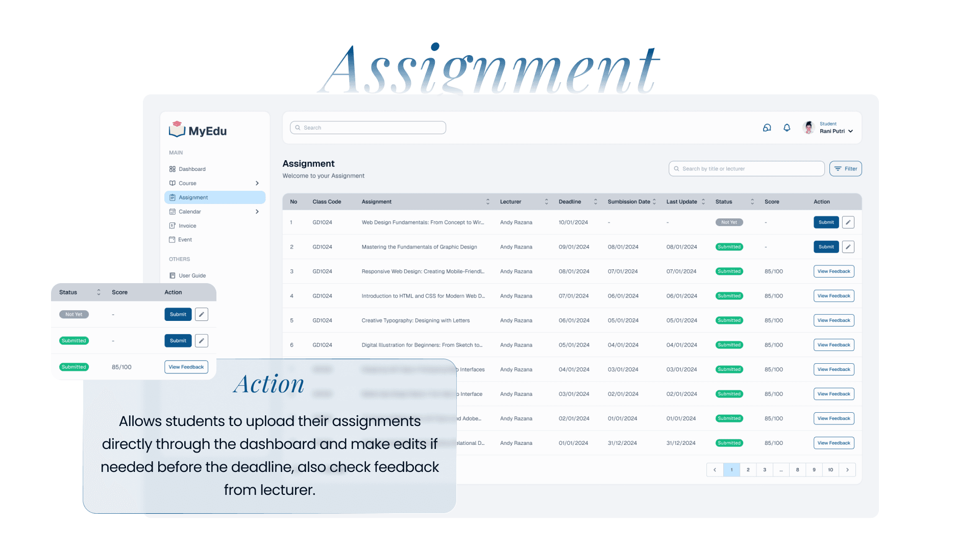Open the headset support icon
This screenshot has width=980, height=551.
click(767, 128)
